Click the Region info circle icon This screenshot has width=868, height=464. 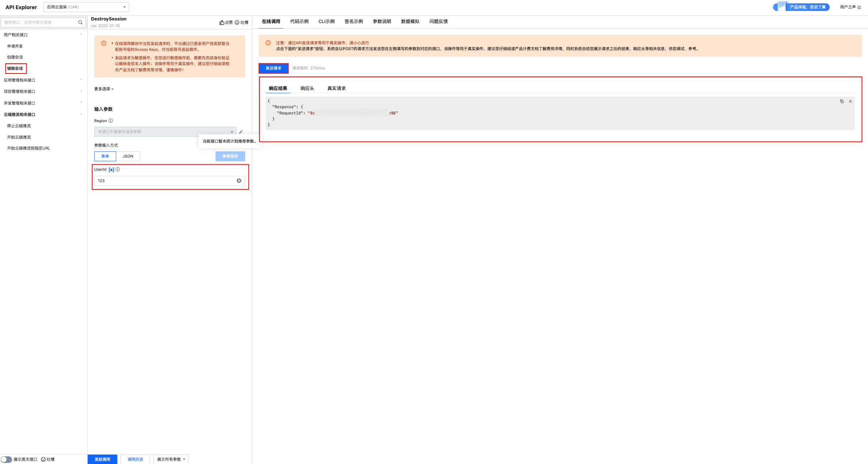pyautogui.click(x=111, y=121)
